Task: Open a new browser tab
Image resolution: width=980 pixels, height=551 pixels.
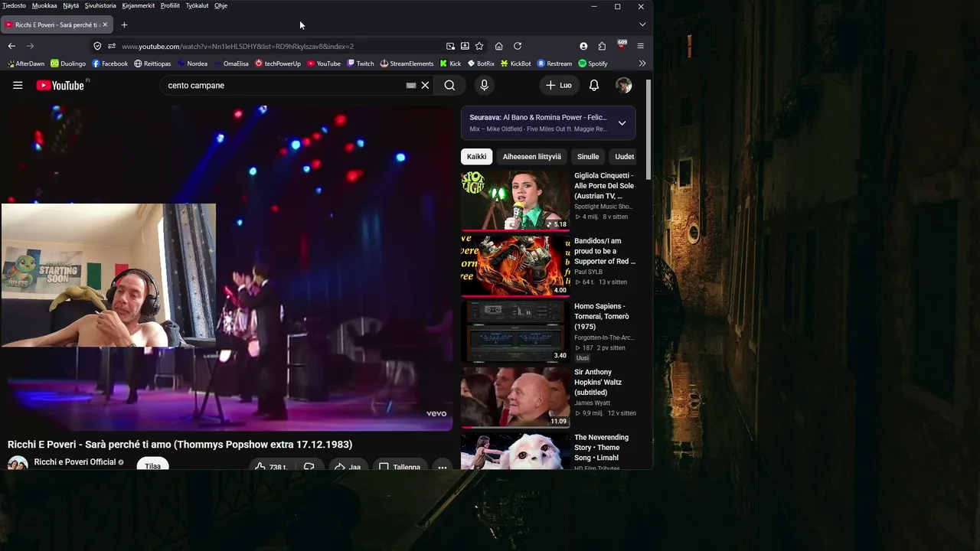Action: [x=124, y=24]
